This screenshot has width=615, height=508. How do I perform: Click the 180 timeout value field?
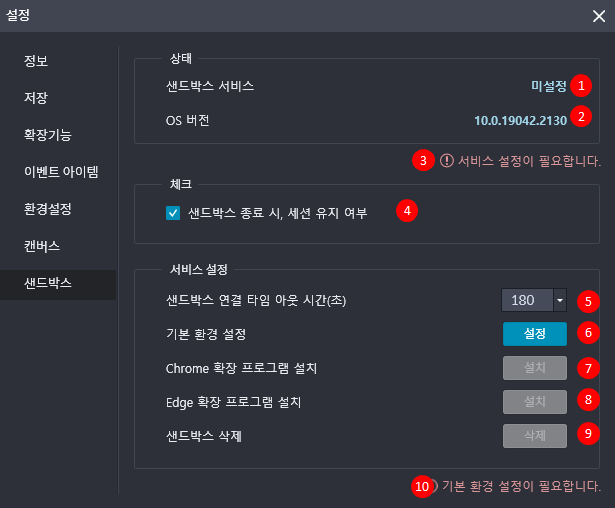click(x=527, y=300)
